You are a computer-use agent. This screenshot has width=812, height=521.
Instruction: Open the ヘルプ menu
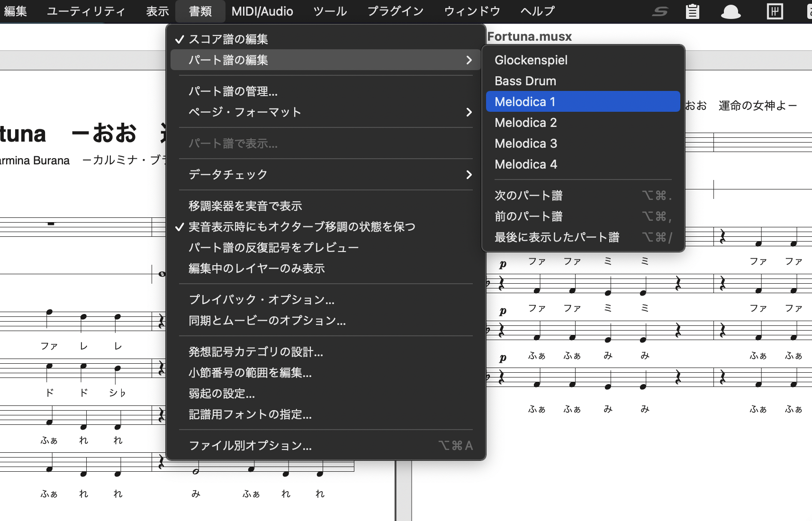pyautogui.click(x=538, y=11)
